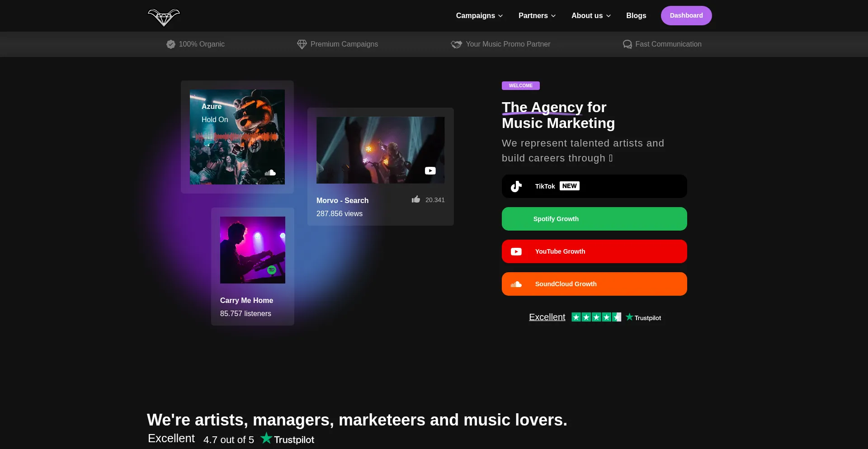Go to the Blogs page
The width and height of the screenshot is (868, 449).
tap(636, 16)
